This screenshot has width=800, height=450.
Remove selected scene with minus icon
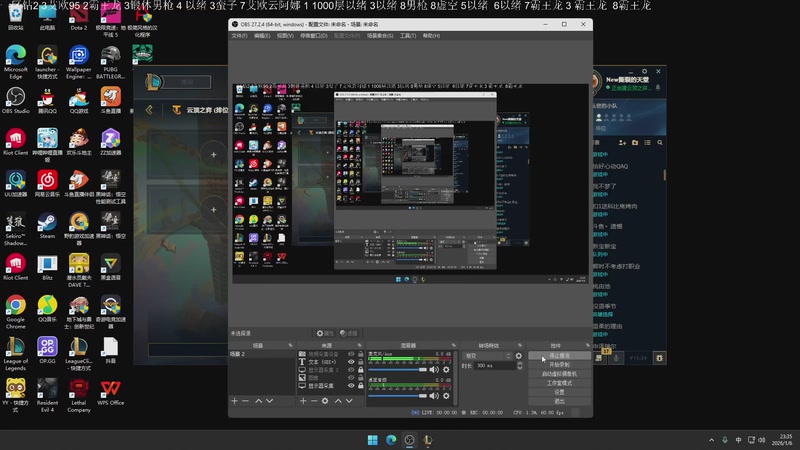(246, 400)
